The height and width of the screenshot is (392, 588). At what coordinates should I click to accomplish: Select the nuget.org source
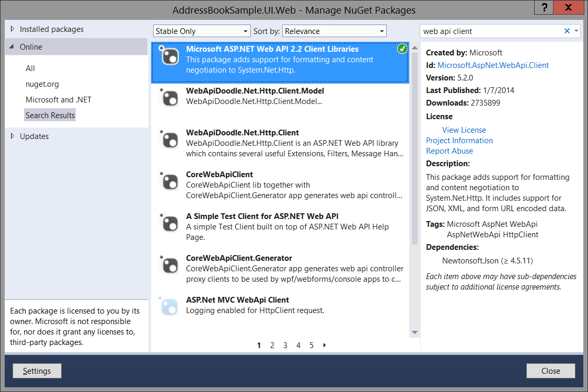42,84
